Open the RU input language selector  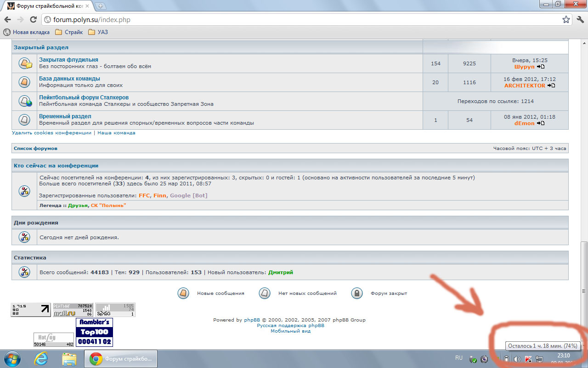(458, 358)
